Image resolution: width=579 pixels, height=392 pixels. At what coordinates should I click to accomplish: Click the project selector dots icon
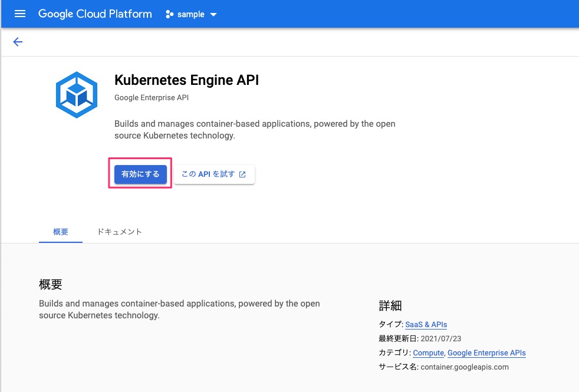tap(169, 14)
